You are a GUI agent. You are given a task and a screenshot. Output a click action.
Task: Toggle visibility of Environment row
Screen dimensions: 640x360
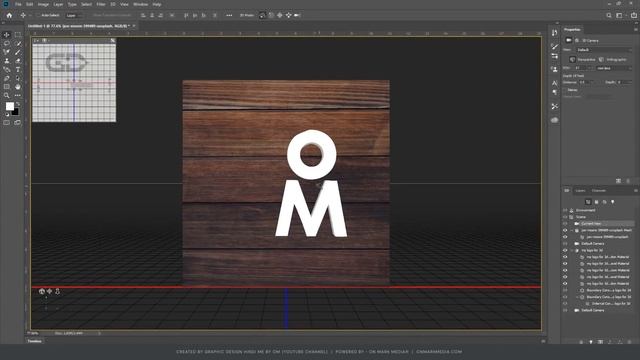(x=565, y=210)
